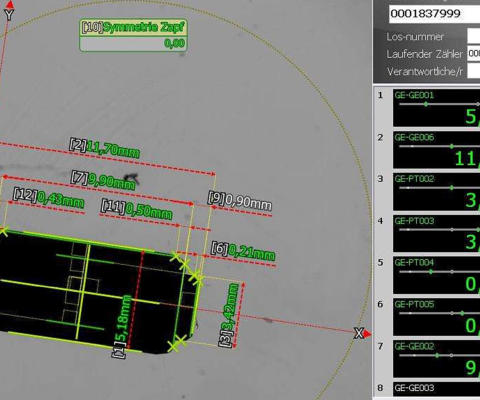
Task: Select the [6] 0,21mm dimension label
Action: 243,251
